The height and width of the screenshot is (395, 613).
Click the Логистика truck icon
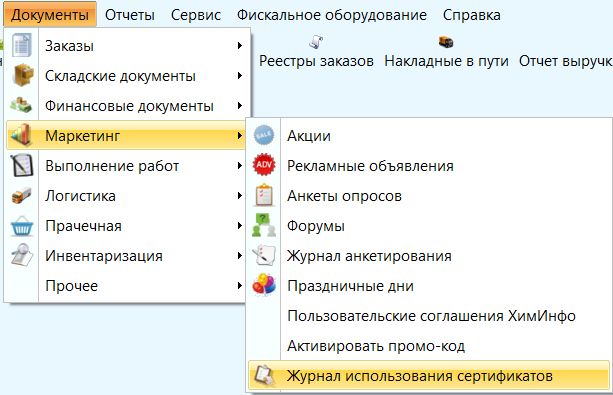(21, 196)
